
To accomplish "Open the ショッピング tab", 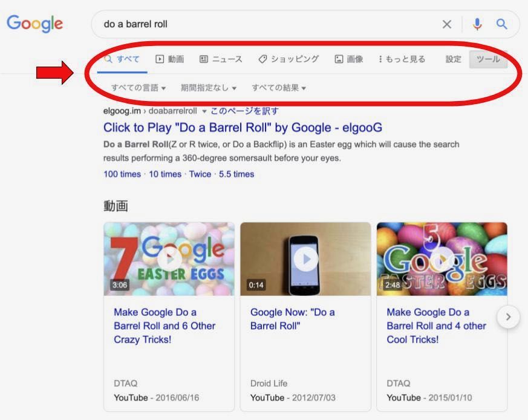I will [288, 59].
